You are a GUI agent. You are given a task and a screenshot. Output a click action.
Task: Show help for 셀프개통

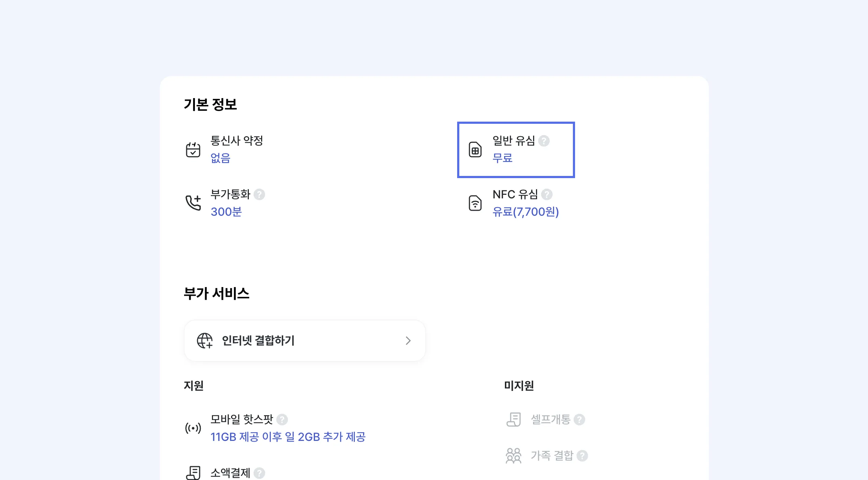click(579, 420)
